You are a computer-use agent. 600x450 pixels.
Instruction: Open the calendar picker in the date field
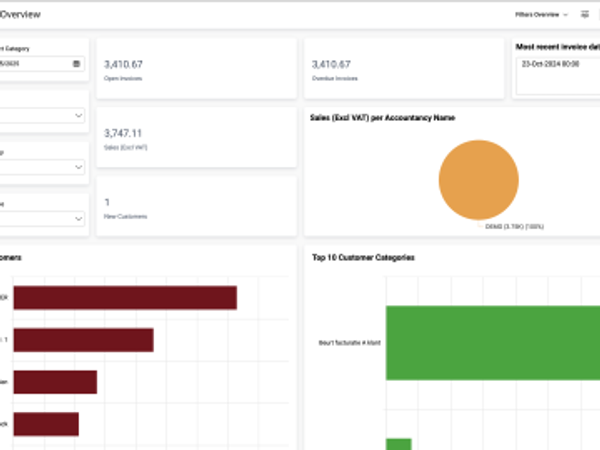pyautogui.click(x=77, y=64)
